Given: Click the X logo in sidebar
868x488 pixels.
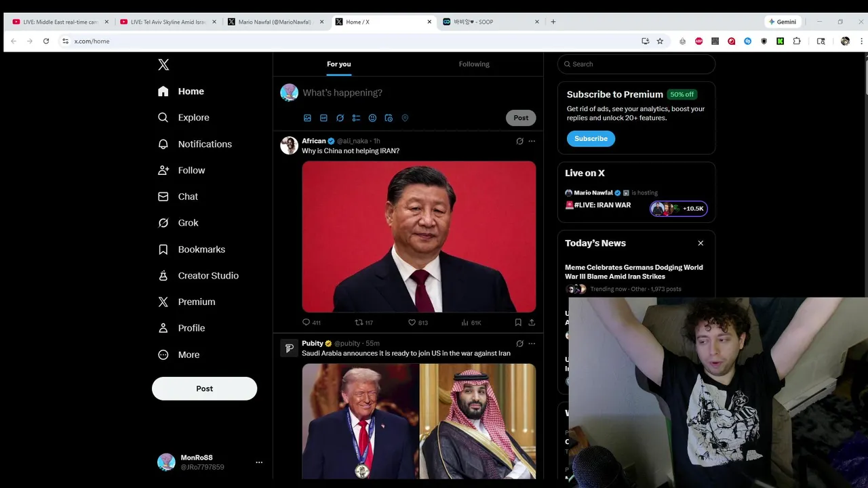Looking at the screenshot, I should coord(163,64).
